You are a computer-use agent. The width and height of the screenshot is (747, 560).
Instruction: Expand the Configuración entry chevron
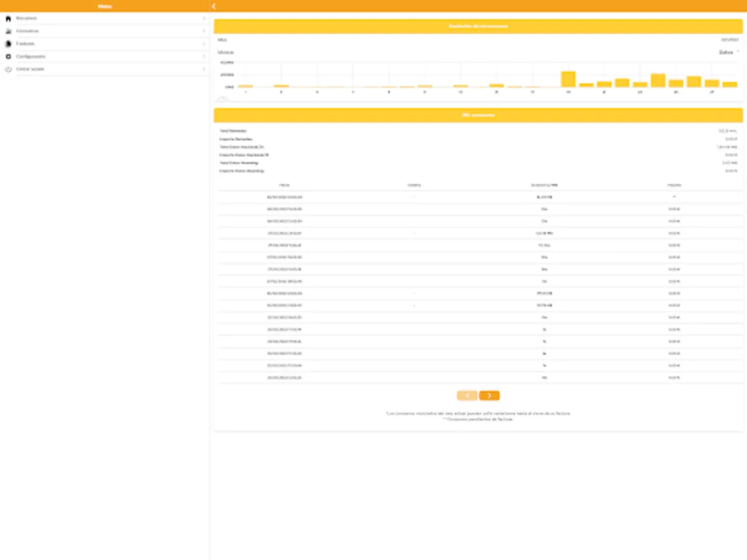[x=205, y=56]
